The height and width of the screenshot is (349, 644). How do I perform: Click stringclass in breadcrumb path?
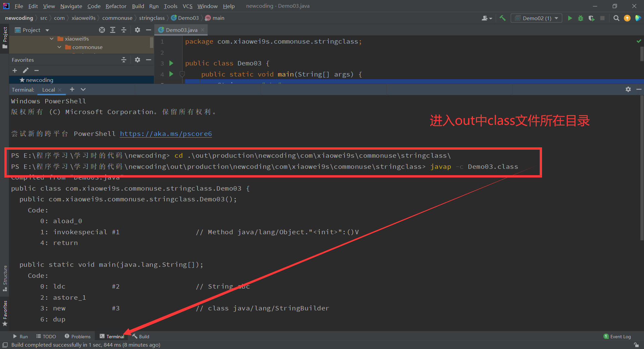pyautogui.click(x=152, y=18)
